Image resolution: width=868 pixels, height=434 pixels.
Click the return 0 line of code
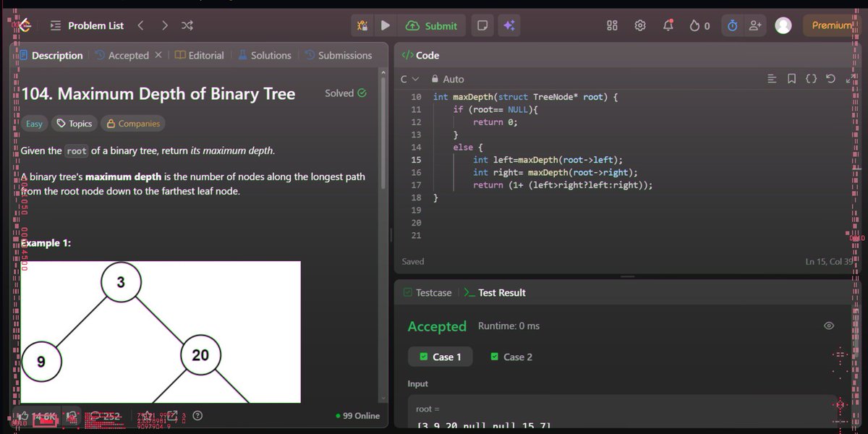[495, 122]
